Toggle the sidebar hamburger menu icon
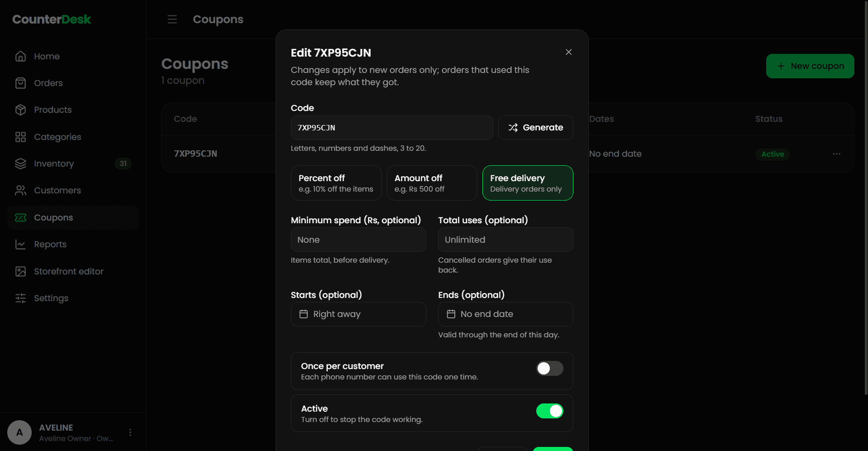Screen dimensions: 868x451 pyautogui.click(x=172, y=19)
